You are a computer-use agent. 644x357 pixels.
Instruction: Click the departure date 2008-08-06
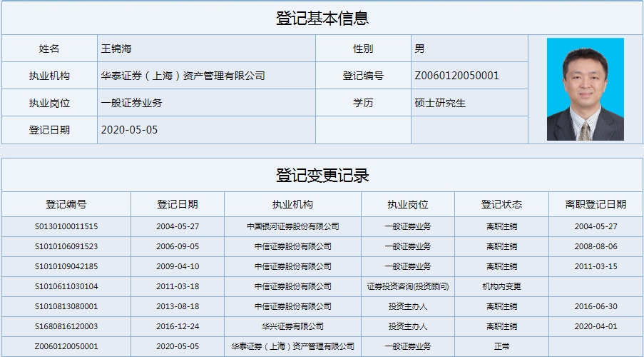click(596, 246)
